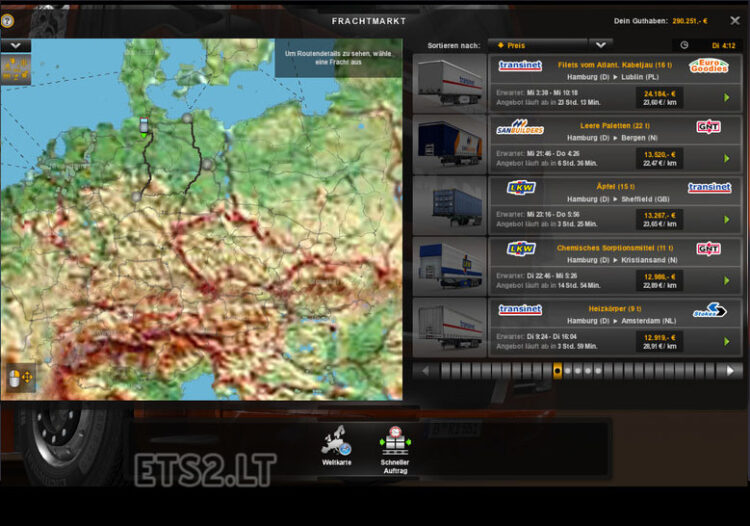Click the Stokes company logo
This screenshot has height=526, width=750.
pos(709,310)
